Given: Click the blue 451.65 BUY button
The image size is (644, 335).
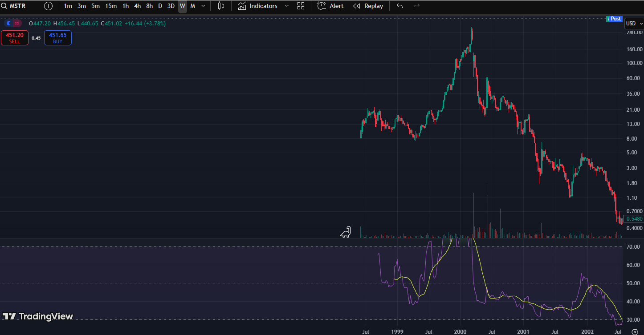Looking at the screenshot, I should (58, 38).
